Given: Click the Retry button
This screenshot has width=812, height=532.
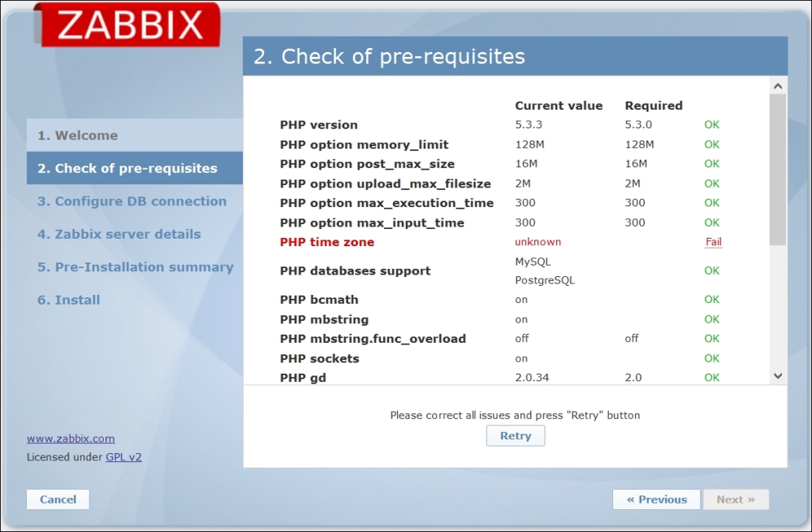Looking at the screenshot, I should [516, 435].
